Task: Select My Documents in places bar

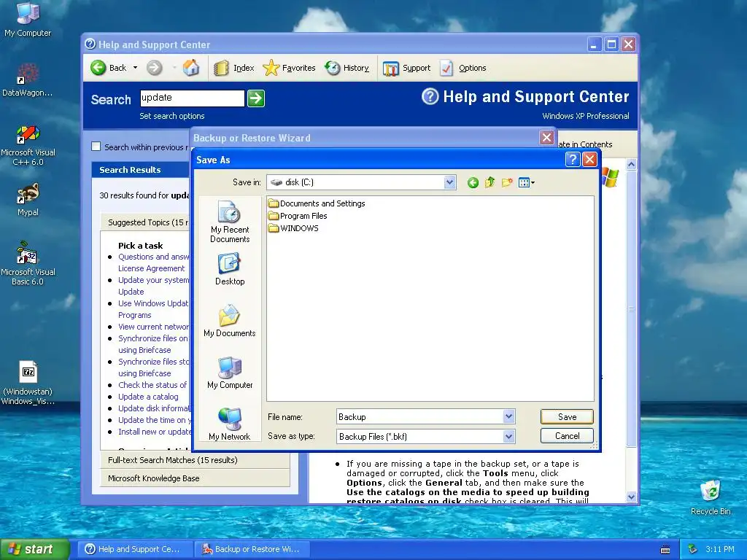Action: [230, 321]
